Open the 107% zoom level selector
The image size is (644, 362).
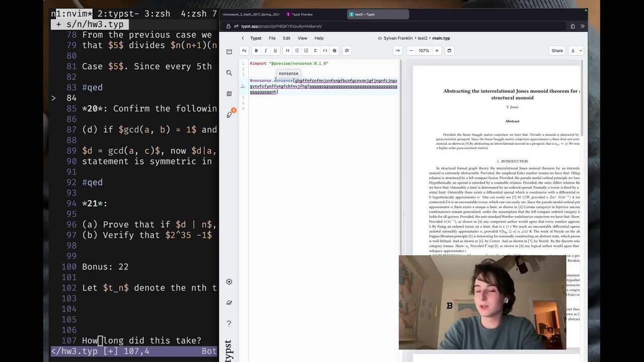424,50
